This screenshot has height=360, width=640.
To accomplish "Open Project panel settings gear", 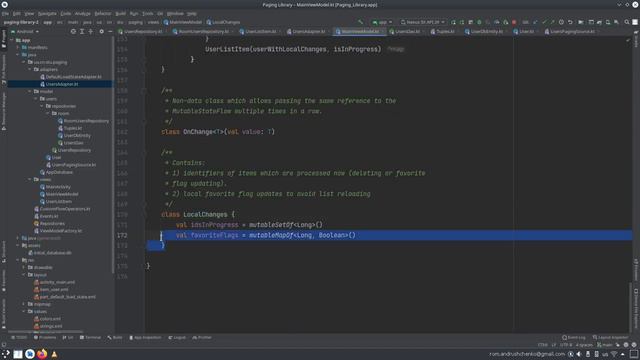I will 101,31.
